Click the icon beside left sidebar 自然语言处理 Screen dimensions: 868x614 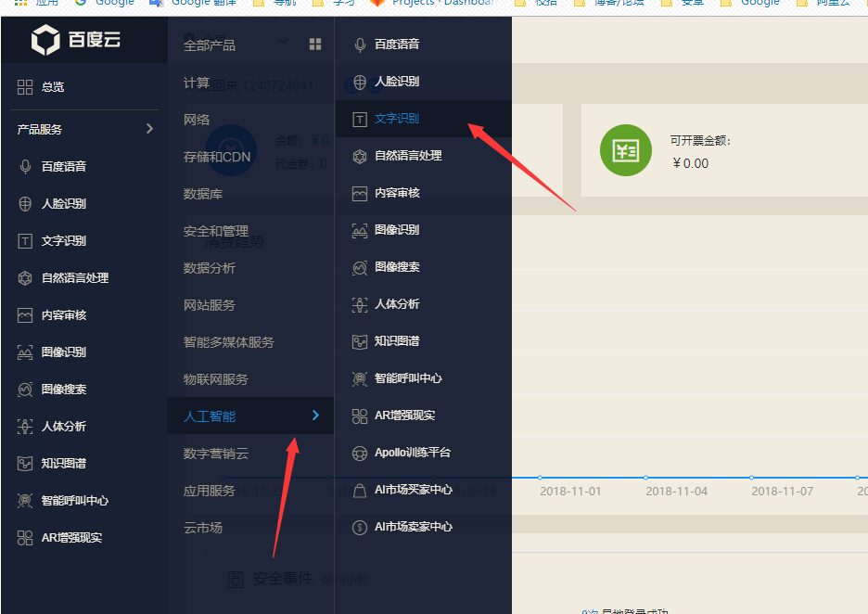tap(25, 278)
